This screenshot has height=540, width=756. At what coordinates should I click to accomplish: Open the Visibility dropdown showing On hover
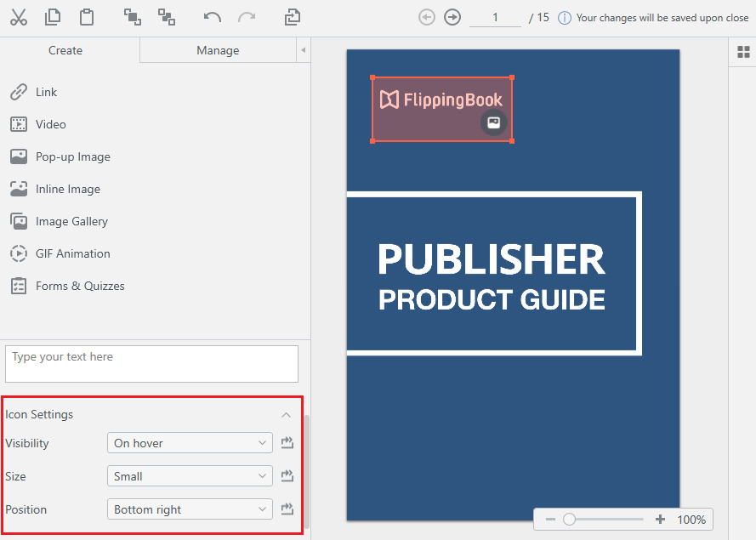click(x=190, y=442)
